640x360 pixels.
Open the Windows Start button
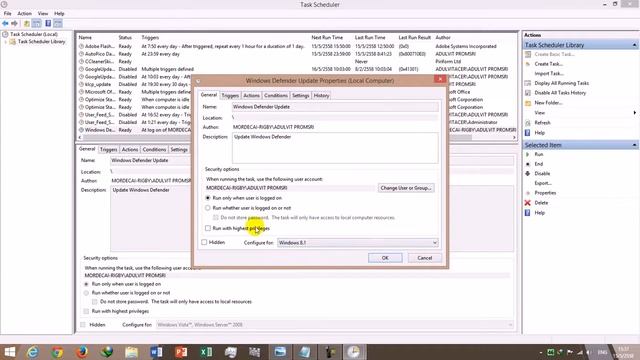point(9,352)
